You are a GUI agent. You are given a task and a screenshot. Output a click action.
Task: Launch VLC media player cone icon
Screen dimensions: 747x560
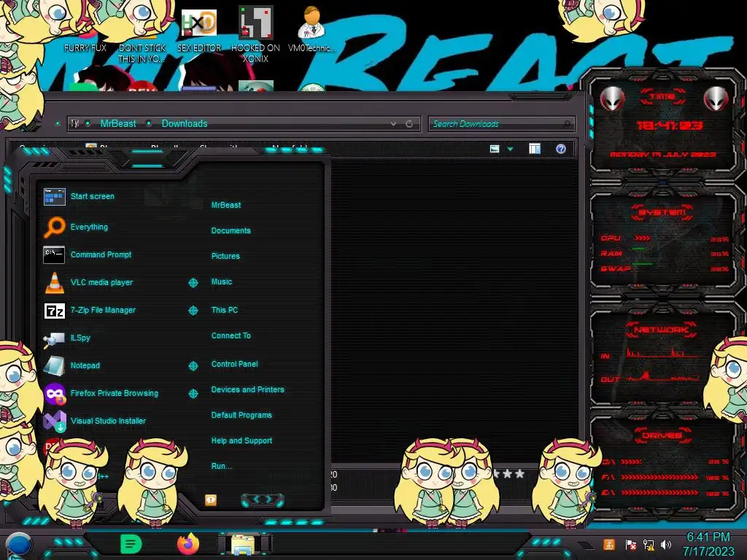[54, 282]
